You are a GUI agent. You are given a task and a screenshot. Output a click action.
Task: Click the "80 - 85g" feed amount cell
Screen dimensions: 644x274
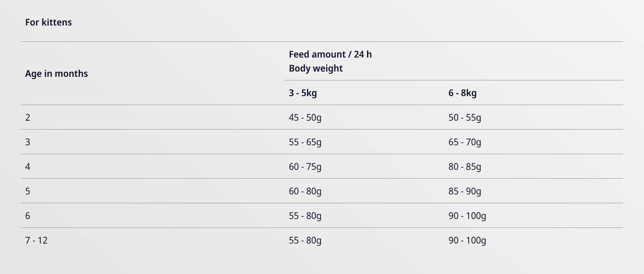tap(464, 167)
